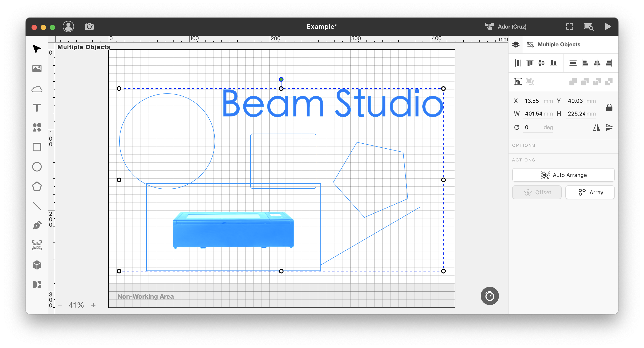
Task: Open machine selection Ador (Cruz)
Action: coord(506,26)
